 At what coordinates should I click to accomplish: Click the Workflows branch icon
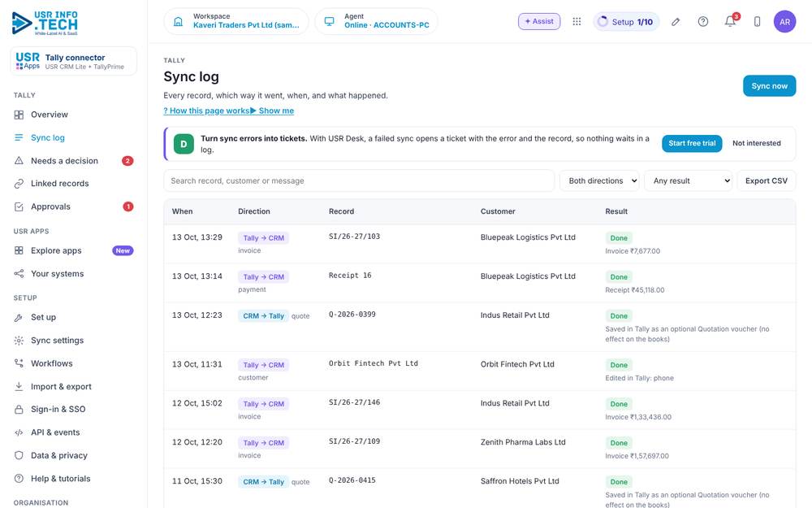coord(19,363)
